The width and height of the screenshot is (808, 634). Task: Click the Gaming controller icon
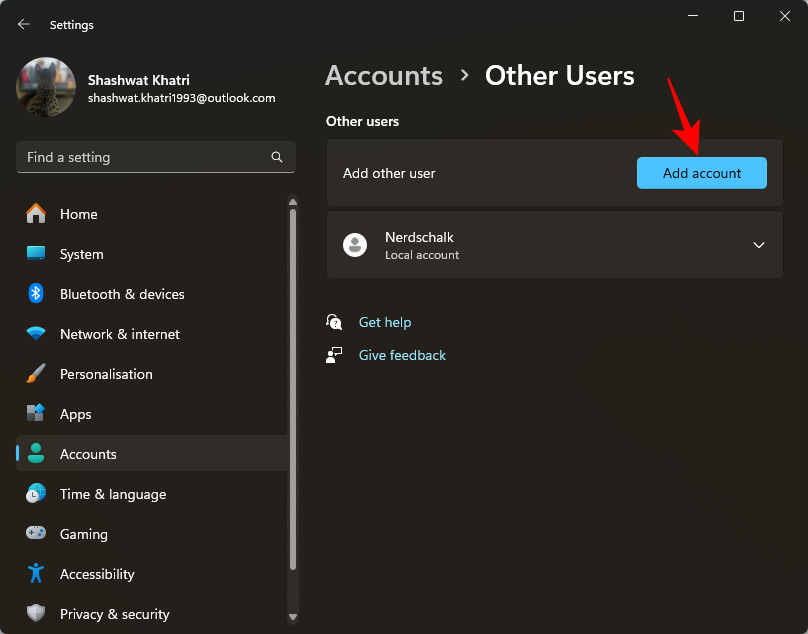36,534
